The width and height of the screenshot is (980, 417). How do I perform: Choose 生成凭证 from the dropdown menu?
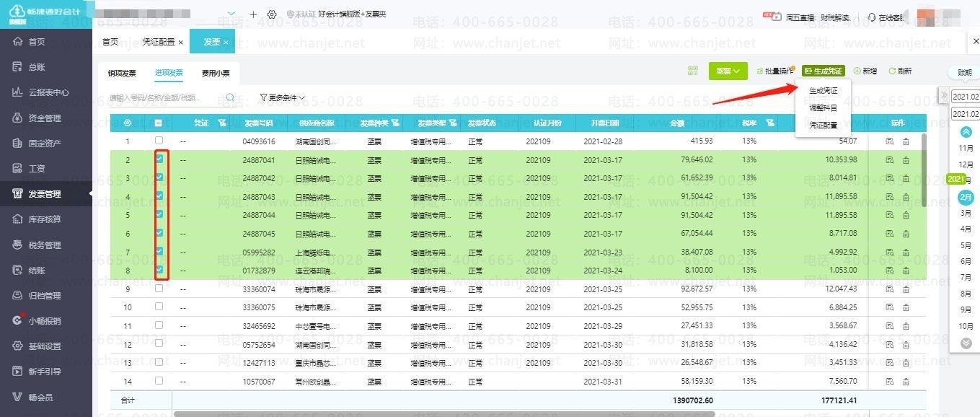click(x=823, y=91)
